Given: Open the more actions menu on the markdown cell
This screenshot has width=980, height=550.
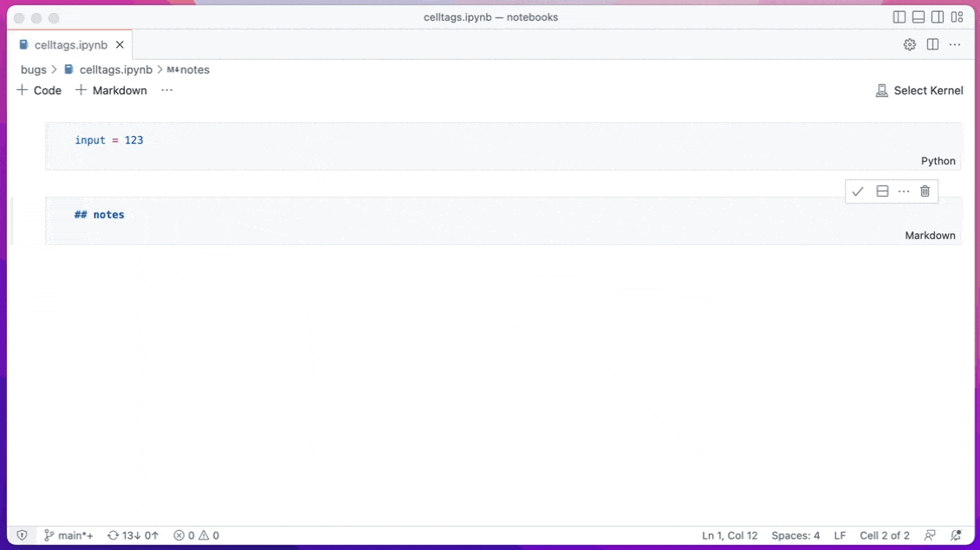Looking at the screenshot, I should click(x=903, y=191).
